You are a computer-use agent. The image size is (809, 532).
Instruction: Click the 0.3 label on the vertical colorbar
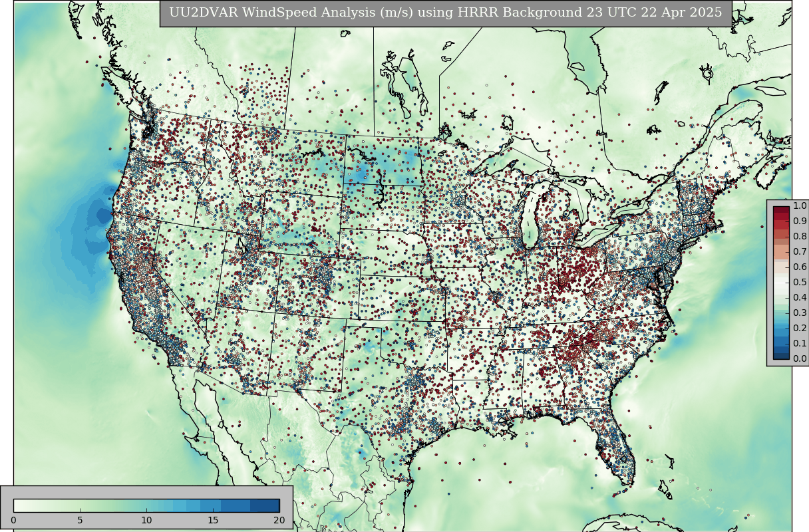click(800, 313)
